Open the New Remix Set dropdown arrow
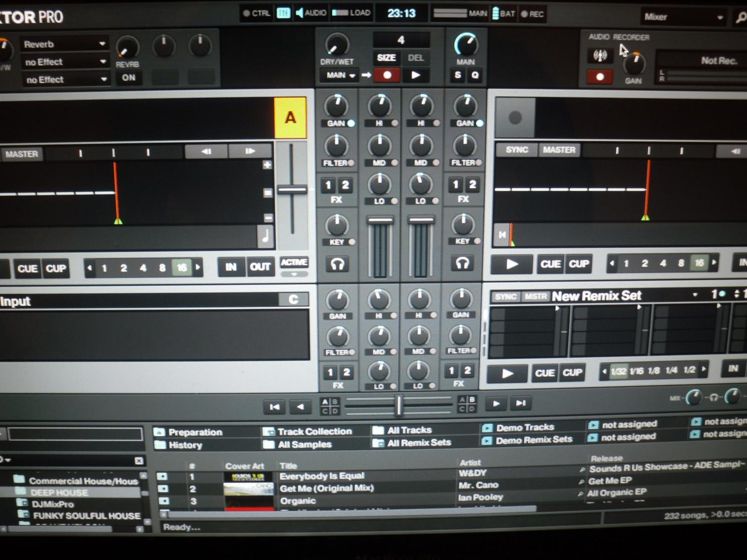Viewport: 747px width, 560px height. 695,295
